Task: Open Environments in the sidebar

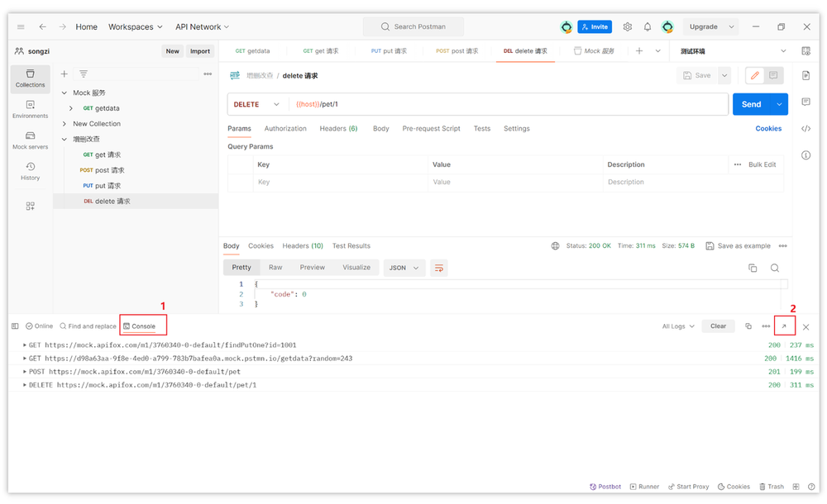Action: coord(30,109)
